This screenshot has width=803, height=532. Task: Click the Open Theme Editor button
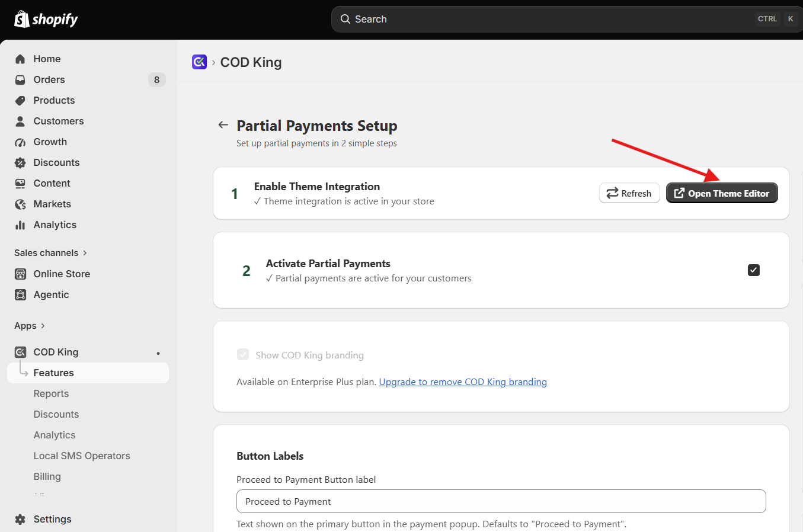click(722, 193)
